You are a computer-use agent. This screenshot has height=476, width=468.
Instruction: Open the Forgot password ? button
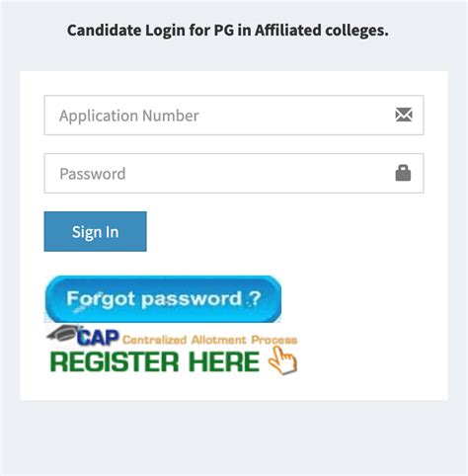163,299
